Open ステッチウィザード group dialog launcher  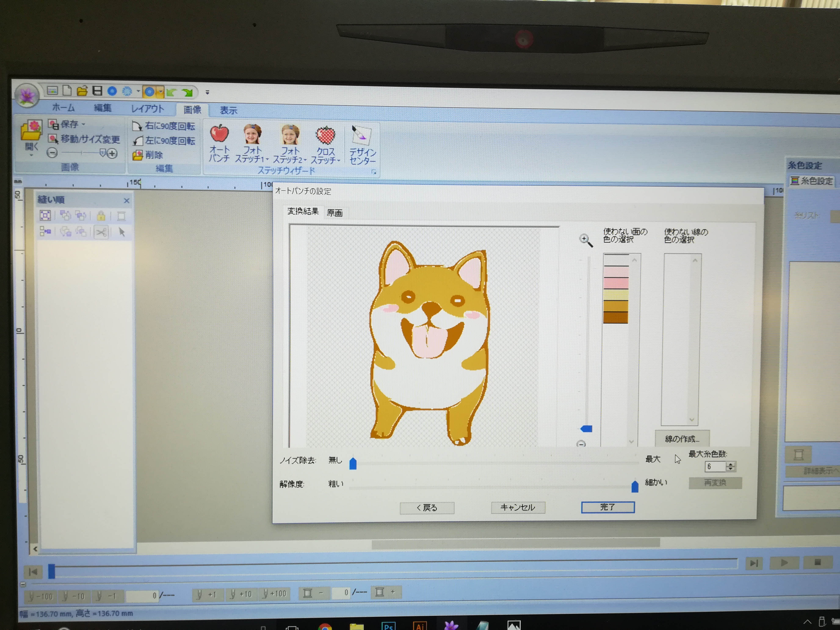tap(374, 172)
